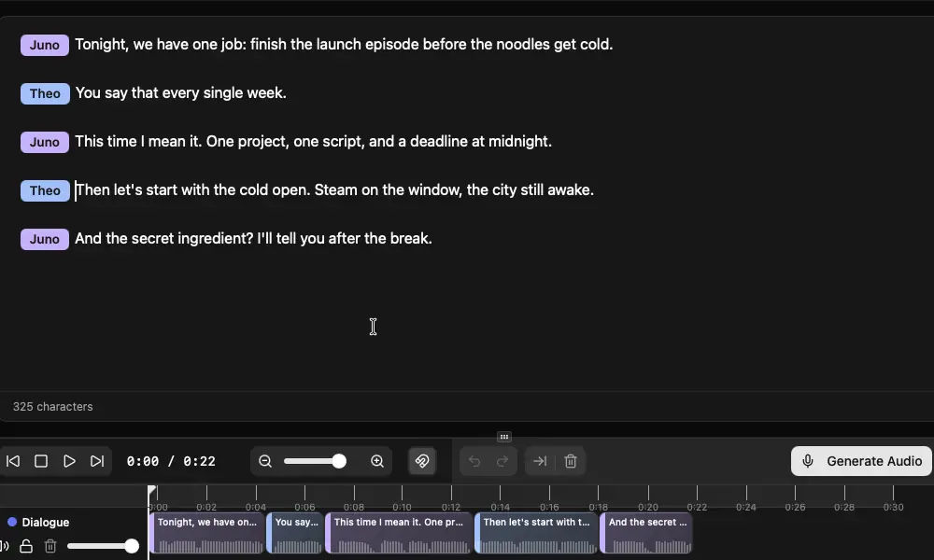Viewport: 934px width, 560px height.
Task: Click the panel resize grip handle
Action: (x=504, y=437)
